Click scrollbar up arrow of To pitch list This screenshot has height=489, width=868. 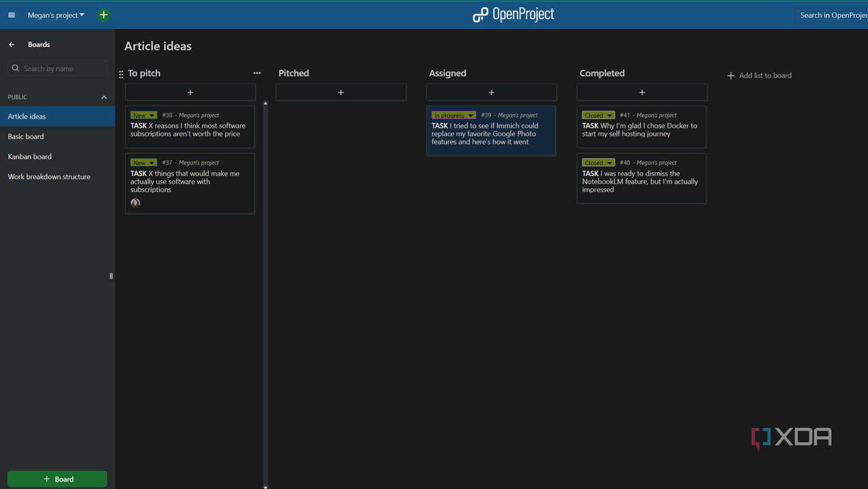point(266,104)
